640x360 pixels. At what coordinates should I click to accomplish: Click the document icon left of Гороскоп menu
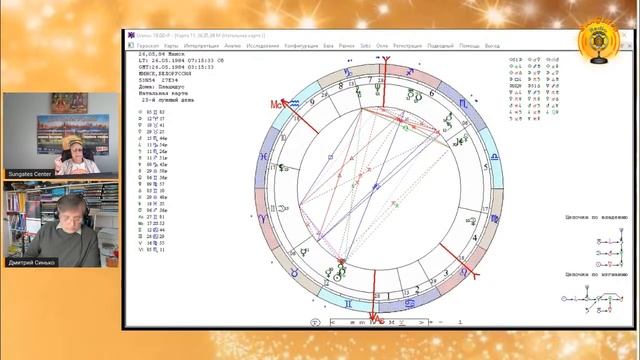pyautogui.click(x=131, y=46)
